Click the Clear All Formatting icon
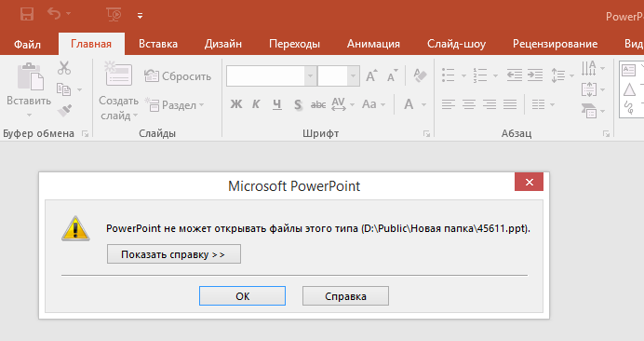Image resolution: width=644 pixels, height=341 pixels. tap(420, 75)
